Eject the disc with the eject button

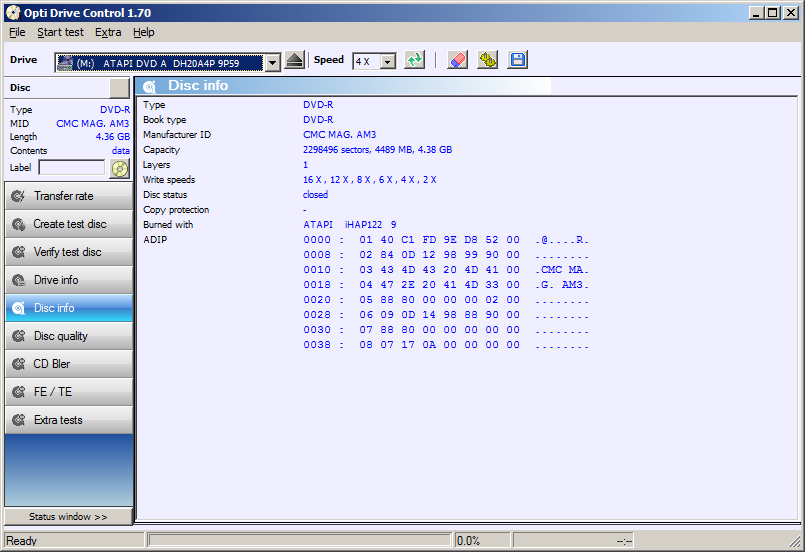point(295,60)
